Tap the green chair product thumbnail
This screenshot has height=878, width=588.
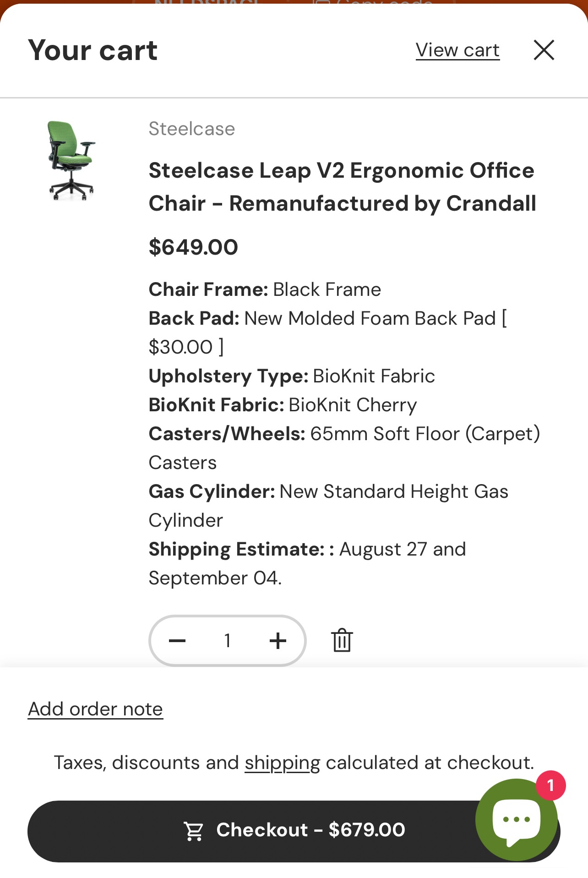point(71,160)
